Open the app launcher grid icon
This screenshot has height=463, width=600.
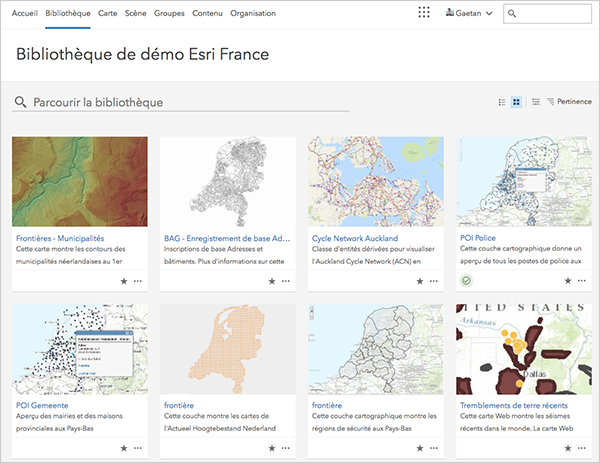[424, 13]
